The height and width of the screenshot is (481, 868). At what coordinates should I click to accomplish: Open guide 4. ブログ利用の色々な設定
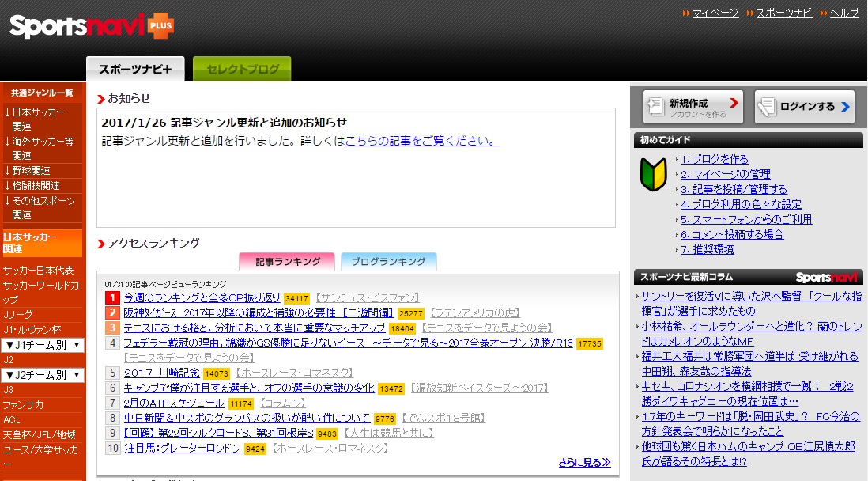click(x=742, y=204)
